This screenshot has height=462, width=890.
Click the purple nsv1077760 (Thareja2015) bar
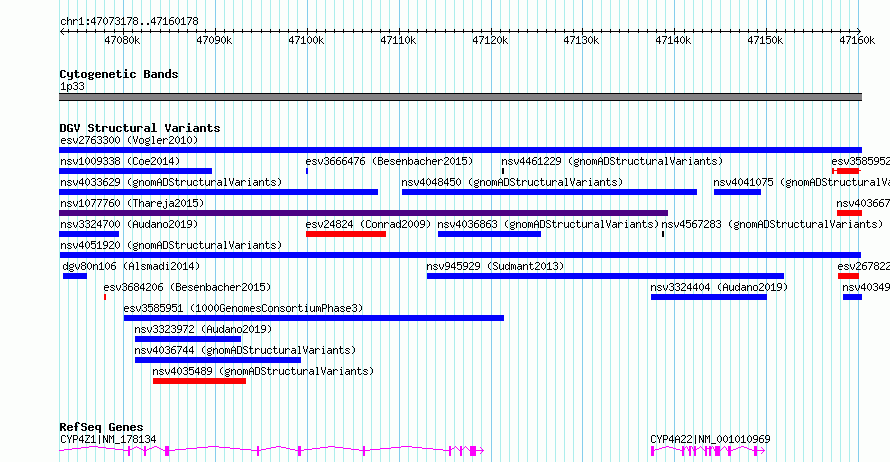(363, 213)
